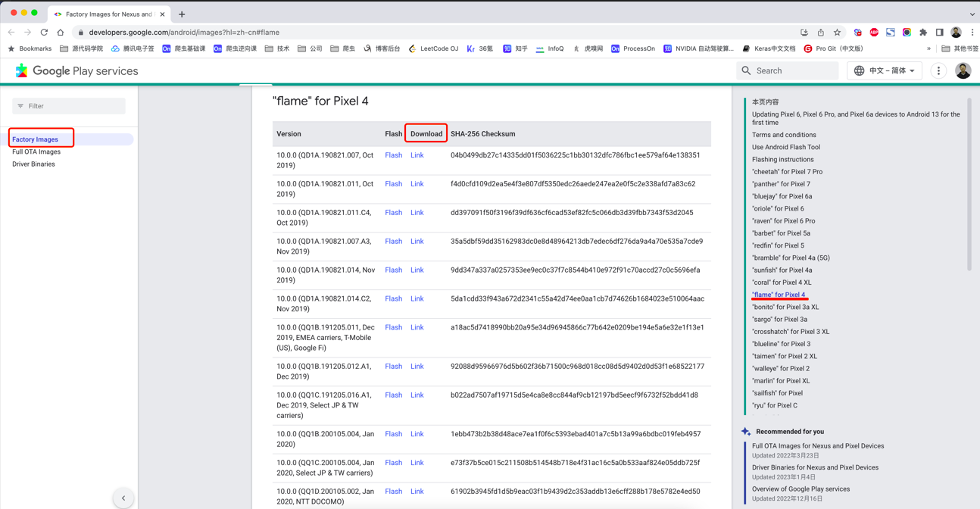This screenshot has width=980, height=509.
Task: Click download Link for QD1A.190821.011, Oct 2019
Action: pyautogui.click(x=417, y=184)
